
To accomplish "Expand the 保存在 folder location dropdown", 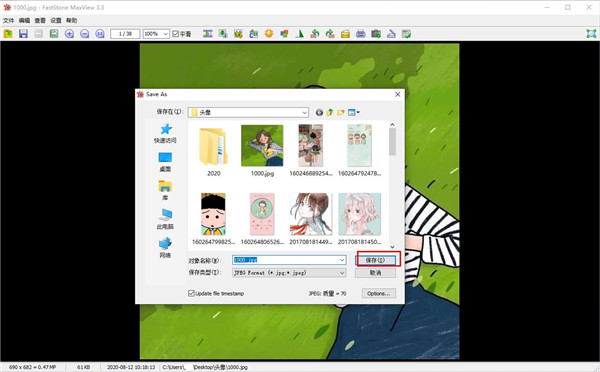I will [x=304, y=113].
